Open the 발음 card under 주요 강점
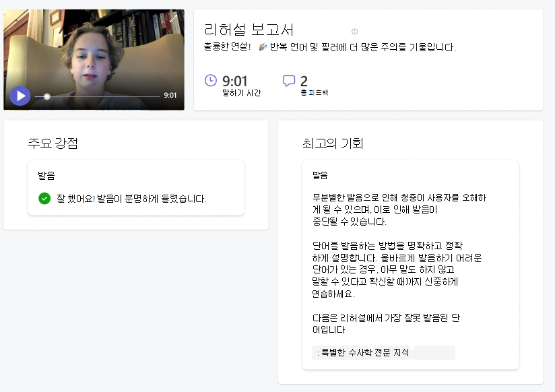The width and height of the screenshot is (555, 392). click(136, 188)
